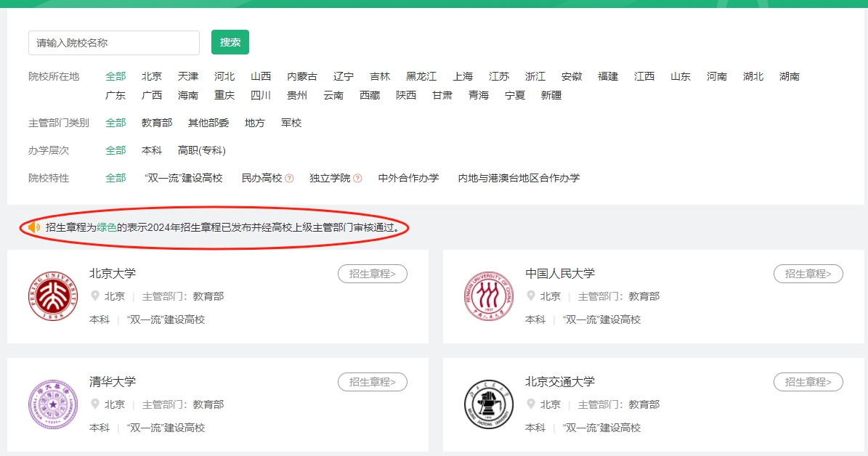The width and height of the screenshot is (868, 456).
Task: Open 招生章程 for 中国人民大学
Action: [x=808, y=274]
